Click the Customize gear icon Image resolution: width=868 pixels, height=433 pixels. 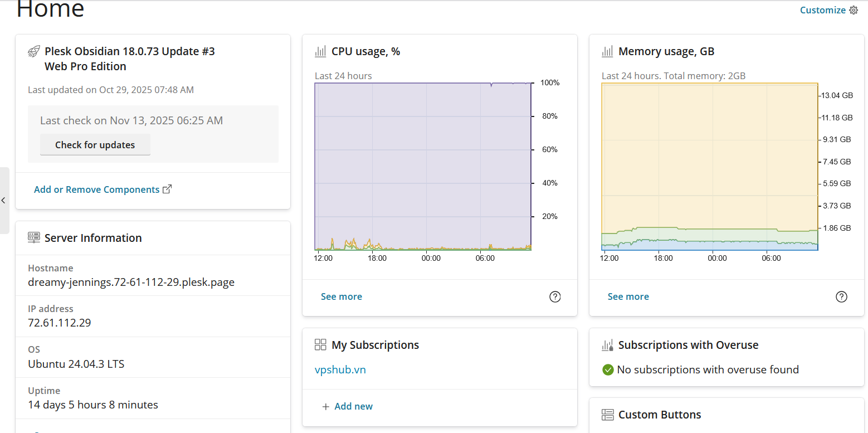tap(854, 10)
